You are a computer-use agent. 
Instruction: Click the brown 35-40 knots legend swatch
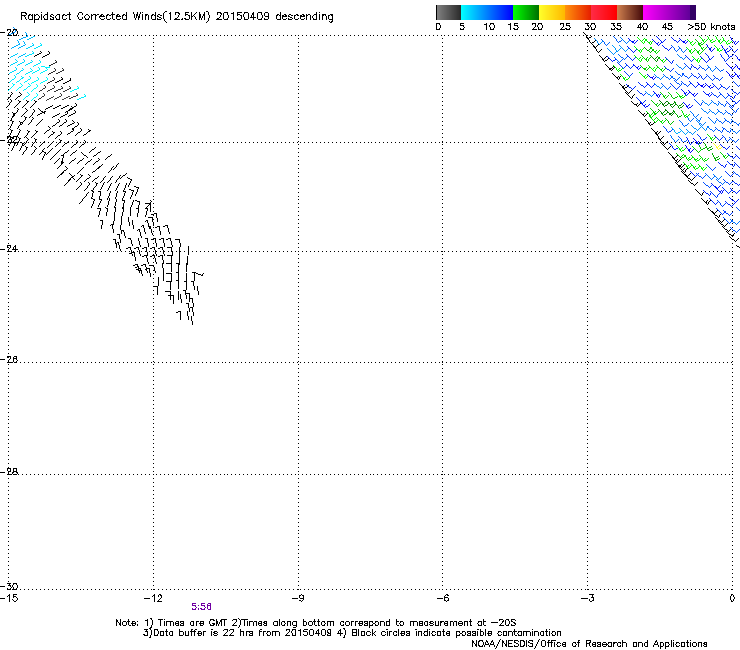(x=630, y=12)
